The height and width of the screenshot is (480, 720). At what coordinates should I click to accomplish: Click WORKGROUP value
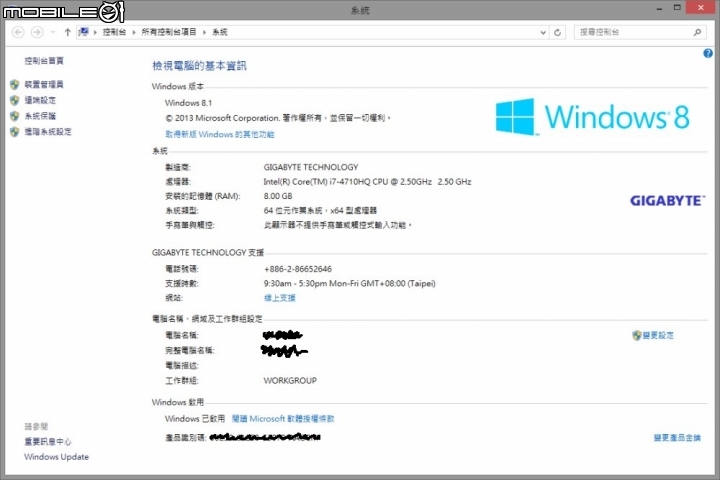click(290, 381)
